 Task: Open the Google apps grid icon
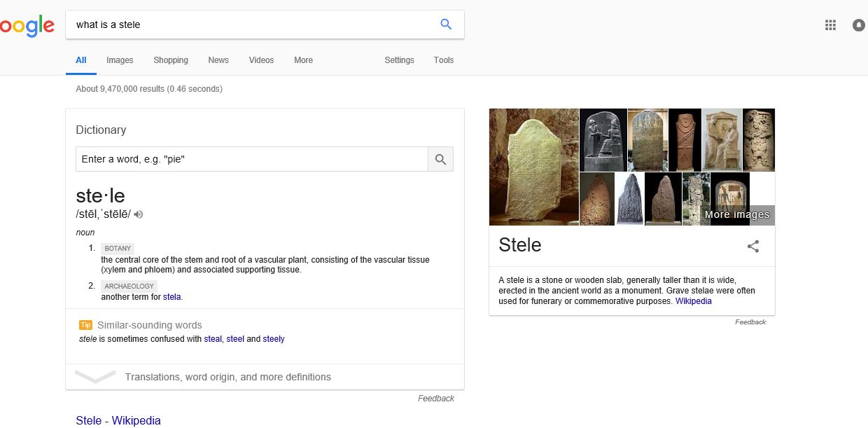pos(830,25)
